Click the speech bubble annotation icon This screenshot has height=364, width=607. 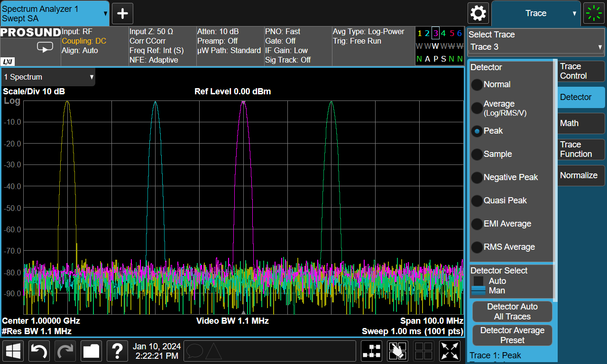(194, 351)
